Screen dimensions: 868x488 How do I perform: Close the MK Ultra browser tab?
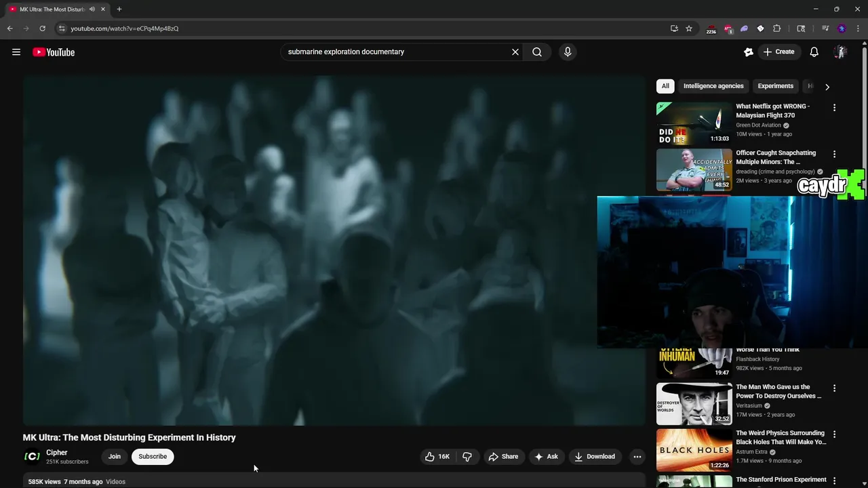[103, 9]
